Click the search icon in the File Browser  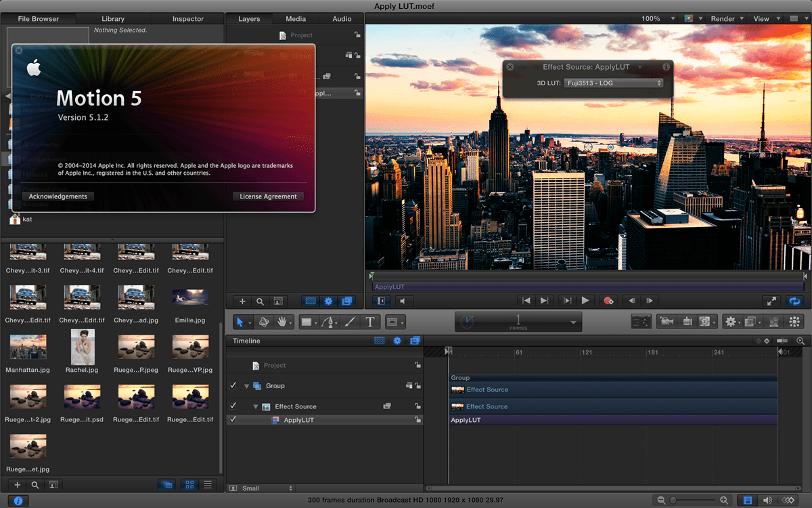(35, 484)
